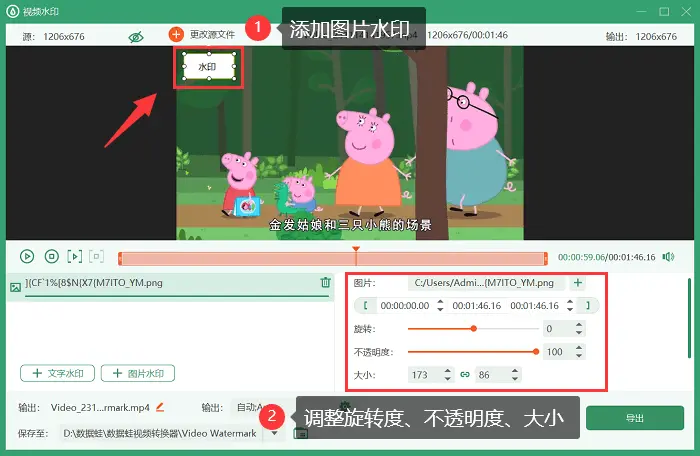Click the salmon timeline progress bar
Viewport: 700px width, 456px height.
click(x=333, y=259)
